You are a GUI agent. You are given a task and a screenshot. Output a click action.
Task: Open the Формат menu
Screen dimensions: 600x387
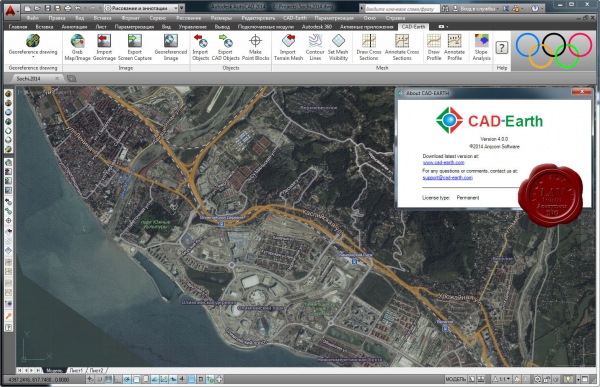click(130, 18)
